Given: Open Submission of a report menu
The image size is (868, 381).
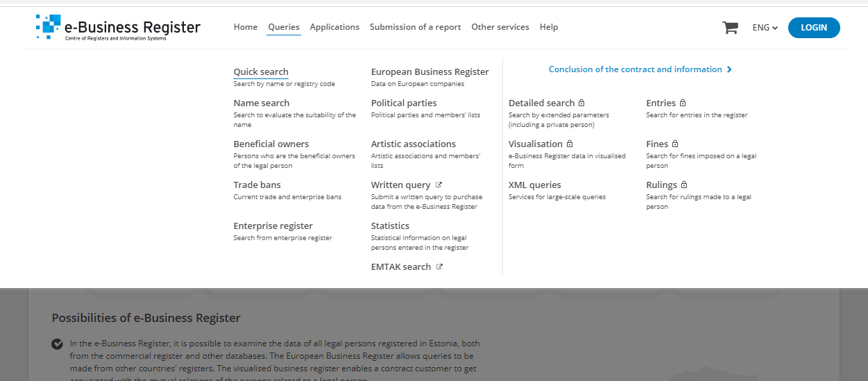Looking at the screenshot, I should coord(415,27).
